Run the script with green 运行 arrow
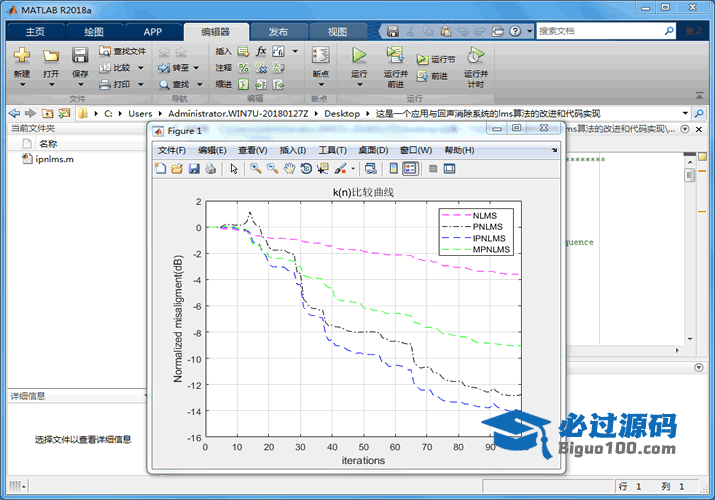This screenshot has height=500, width=715. point(359,55)
